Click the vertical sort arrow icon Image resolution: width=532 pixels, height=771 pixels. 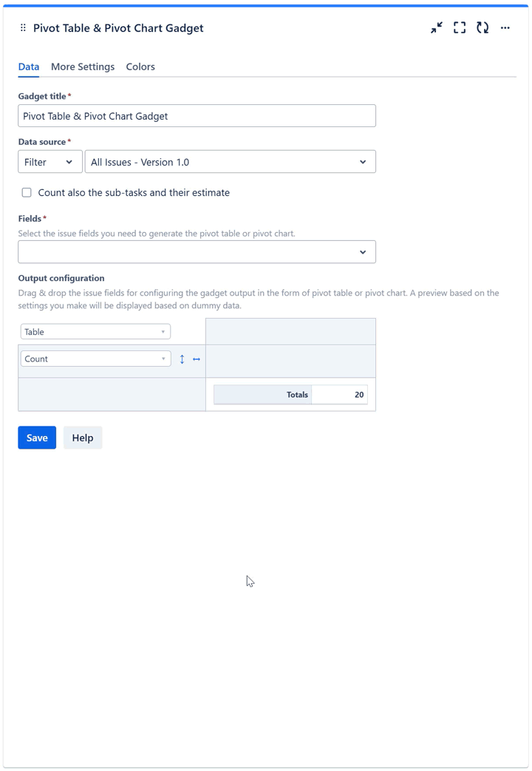click(182, 359)
